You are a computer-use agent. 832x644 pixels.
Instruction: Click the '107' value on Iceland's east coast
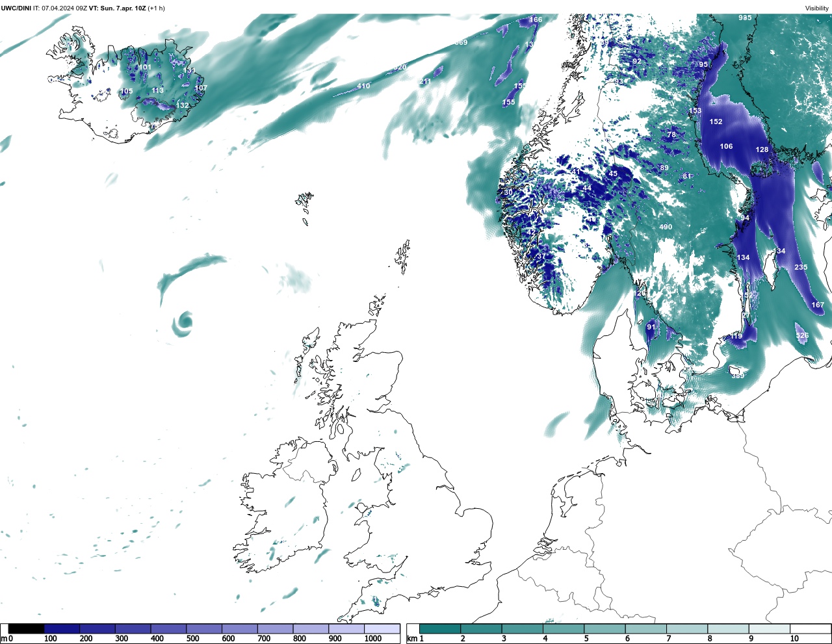tap(201, 88)
